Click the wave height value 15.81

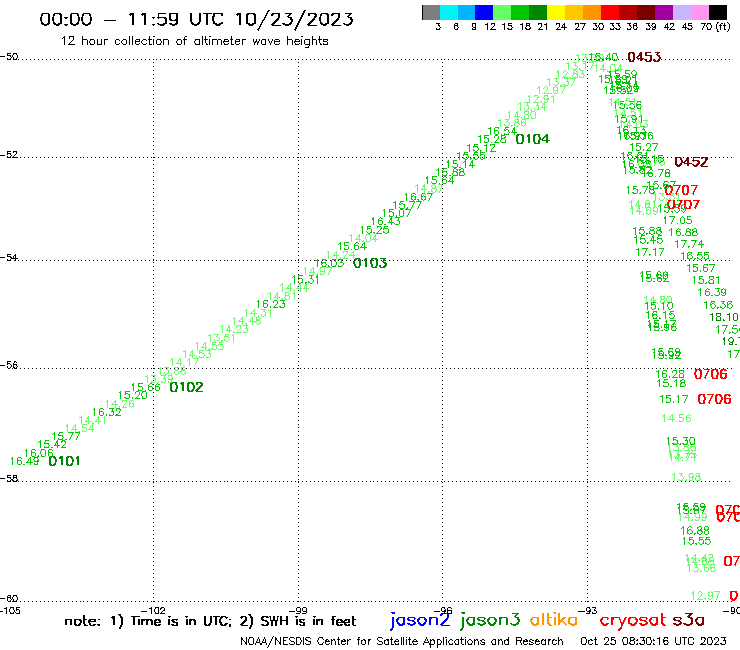(x=706, y=280)
